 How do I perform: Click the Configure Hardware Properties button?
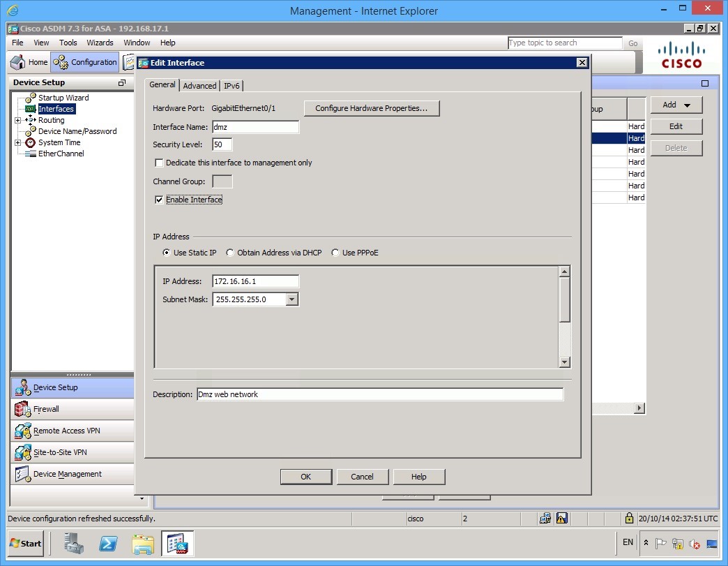pos(372,108)
